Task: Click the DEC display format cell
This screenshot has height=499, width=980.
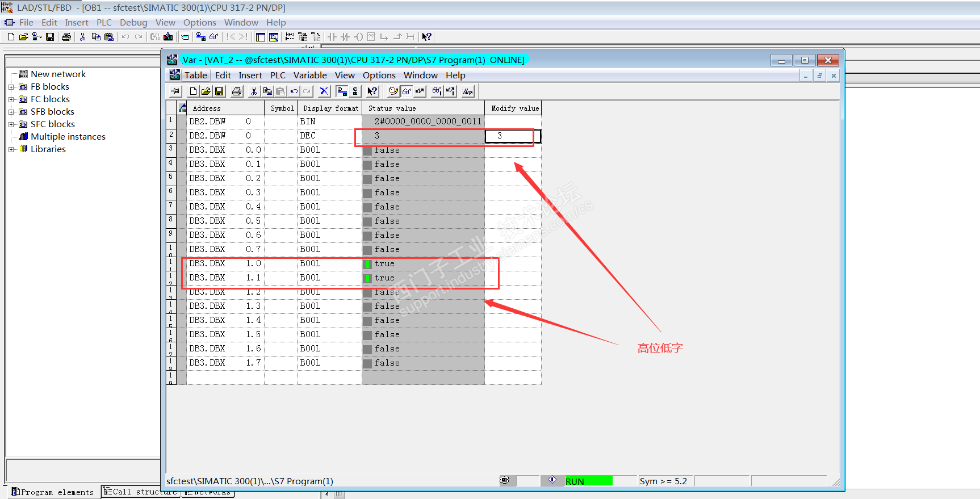Action: 329,136
